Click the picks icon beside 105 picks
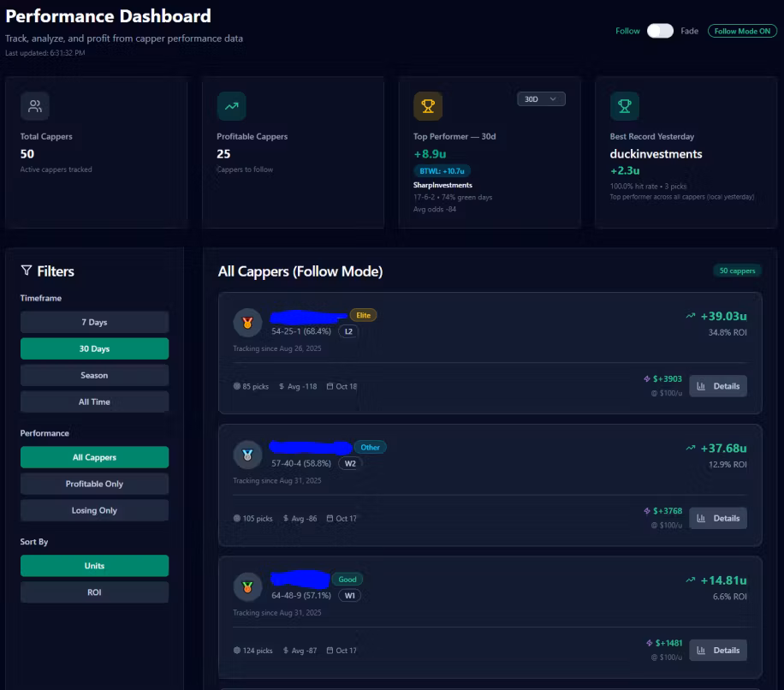 pyautogui.click(x=237, y=518)
